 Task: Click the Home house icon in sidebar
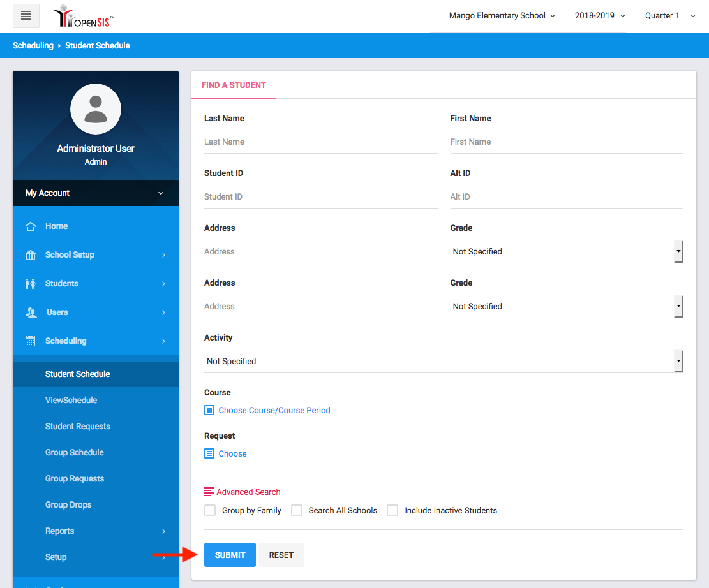point(31,226)
